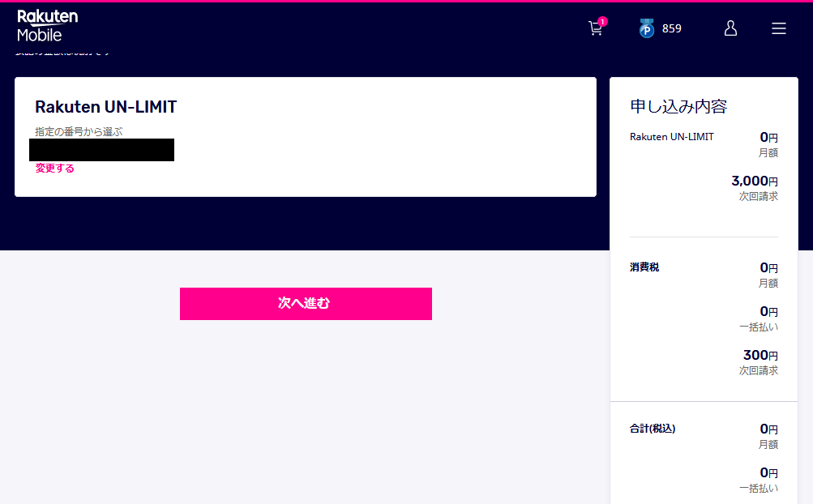Proceed with the 次へ進む button
The image size is (813, 504).
coord(306,304)
